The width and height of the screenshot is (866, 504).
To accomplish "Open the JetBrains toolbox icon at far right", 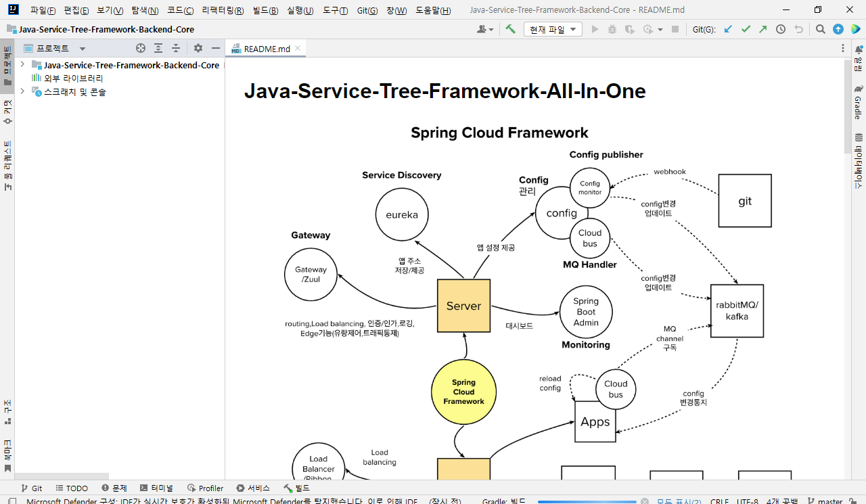I will click(x=856, y=29).
